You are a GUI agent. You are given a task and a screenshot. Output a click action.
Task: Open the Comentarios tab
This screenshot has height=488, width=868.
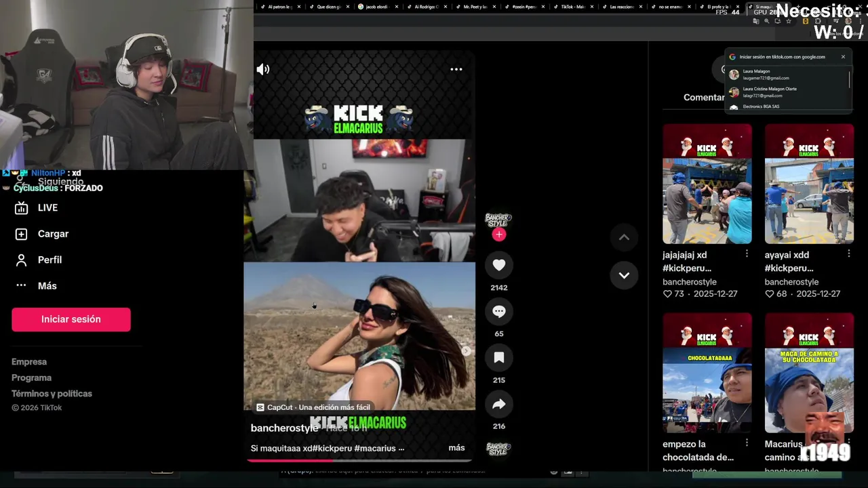(704, 98)
